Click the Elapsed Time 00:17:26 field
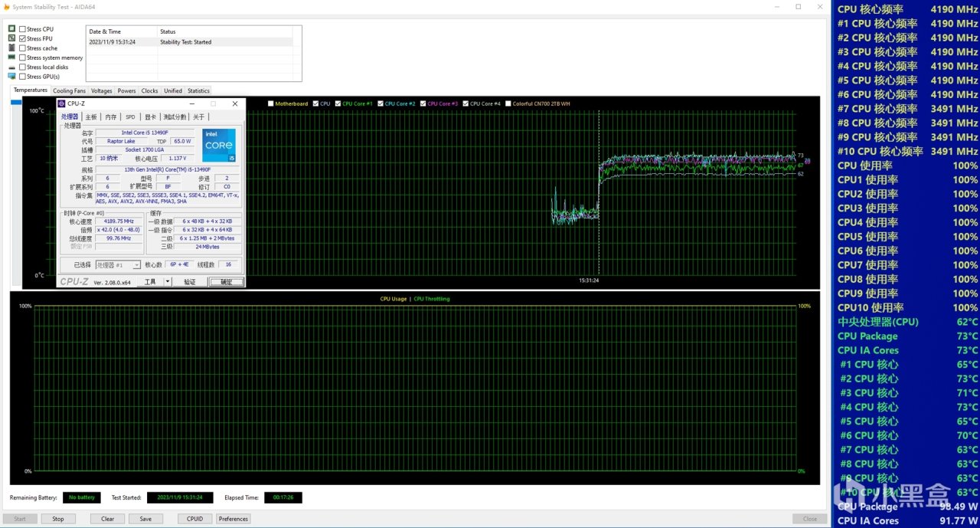980x528 pixels. [x=283, y=497]
